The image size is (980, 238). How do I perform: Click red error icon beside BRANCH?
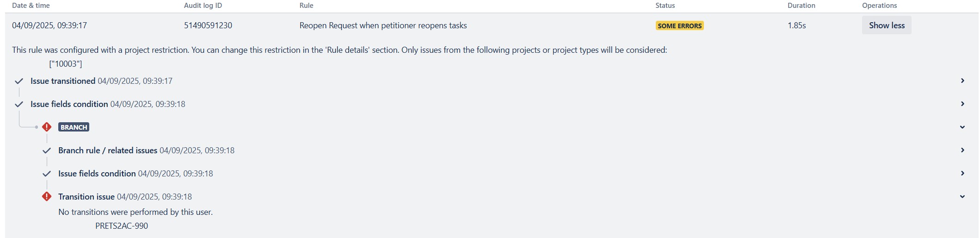pos(47,127)
